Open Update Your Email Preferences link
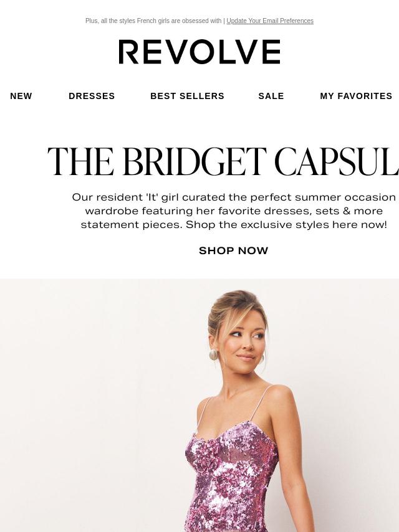Screen dimensions: 399x532 tap(270, 21)
